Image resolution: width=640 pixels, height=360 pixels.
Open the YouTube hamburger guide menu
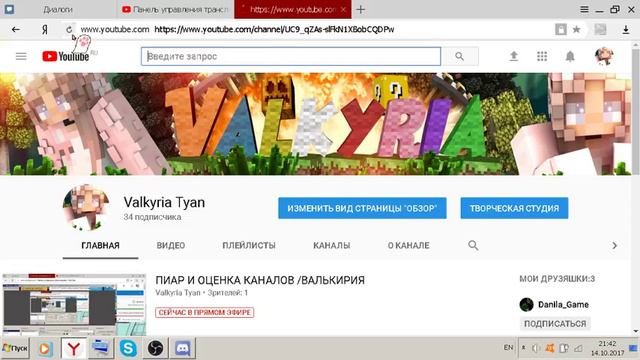[21, 56]
